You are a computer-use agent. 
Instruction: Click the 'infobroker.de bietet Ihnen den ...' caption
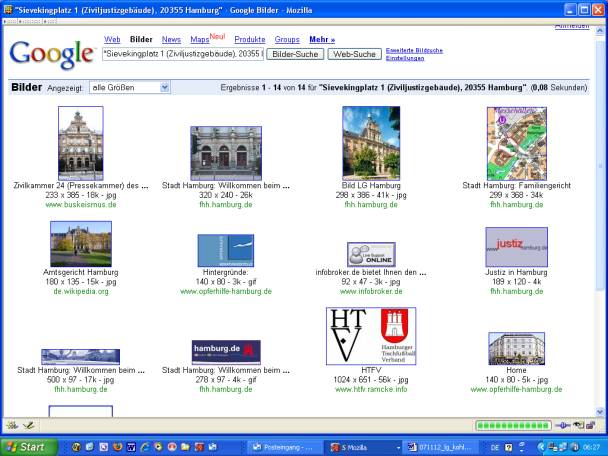pyautogui.click(x=371, y=273)
